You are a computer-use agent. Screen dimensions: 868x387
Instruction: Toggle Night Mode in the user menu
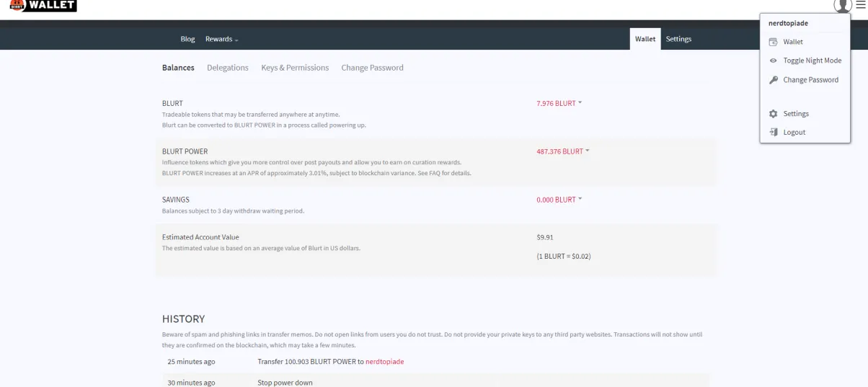[x=812, y=61]
